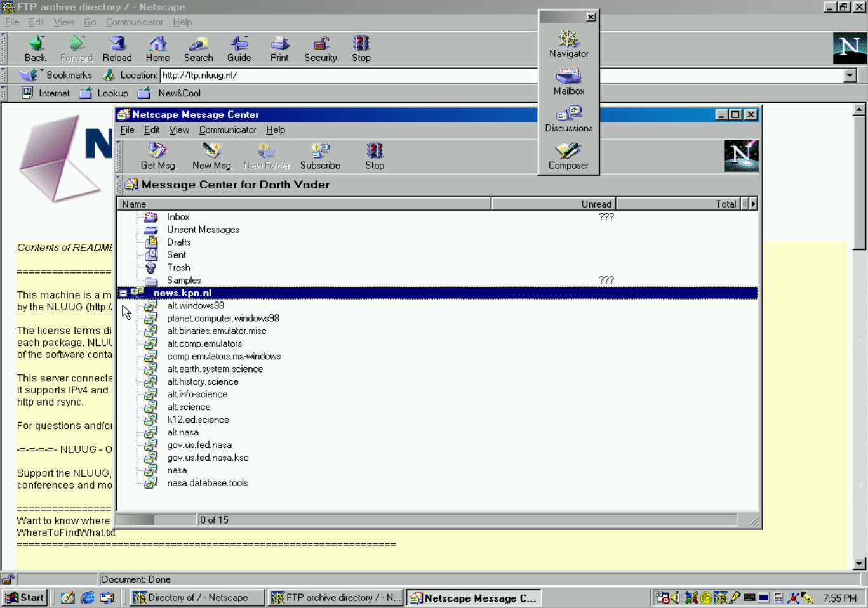Click Get Msg in Message Center toolbar
868x608 pixels.
[157, 156]
